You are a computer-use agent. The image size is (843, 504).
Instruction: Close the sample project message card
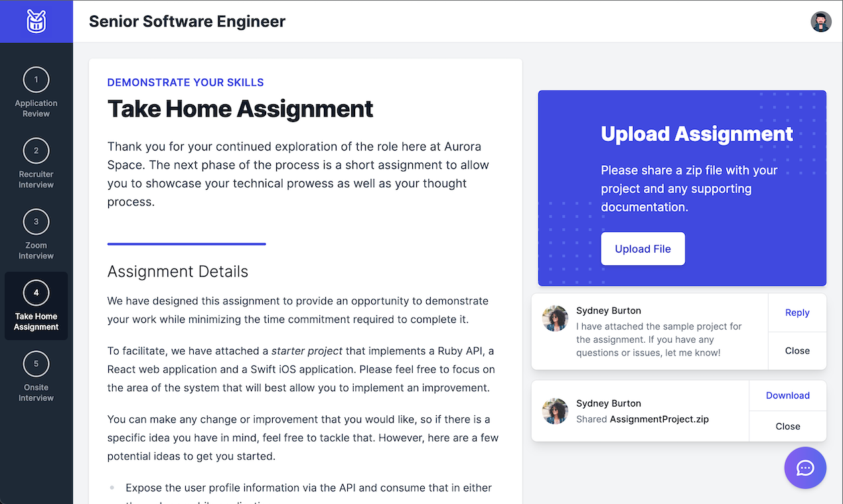[797, 351]
